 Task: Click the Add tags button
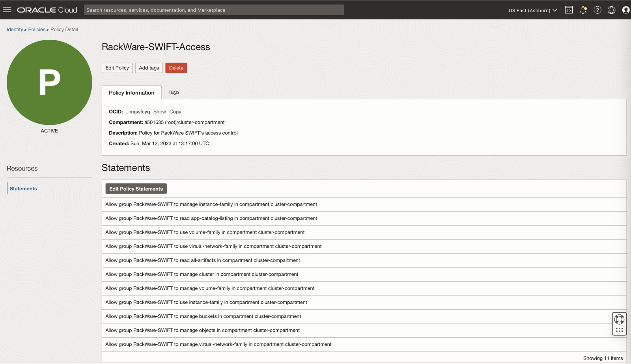[x=149, y=68]
